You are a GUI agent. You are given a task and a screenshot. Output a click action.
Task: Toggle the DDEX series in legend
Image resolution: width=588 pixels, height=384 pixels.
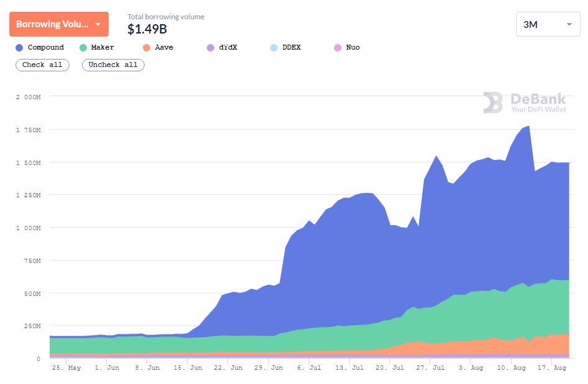[286, 48]
